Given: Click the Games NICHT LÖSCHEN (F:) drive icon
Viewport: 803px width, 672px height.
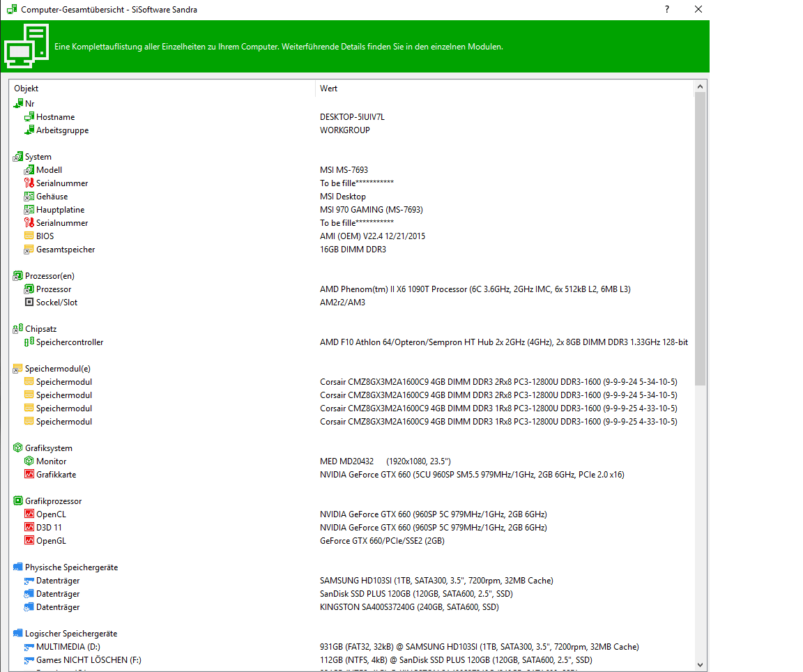Looking at the screenshot, I should click(x=29, y=660).
